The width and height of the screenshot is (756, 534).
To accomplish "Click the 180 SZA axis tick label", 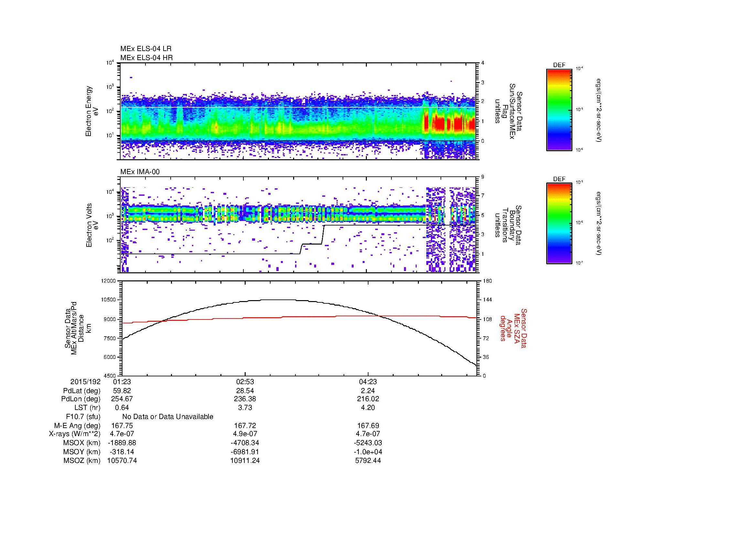I will click(487, 281).
